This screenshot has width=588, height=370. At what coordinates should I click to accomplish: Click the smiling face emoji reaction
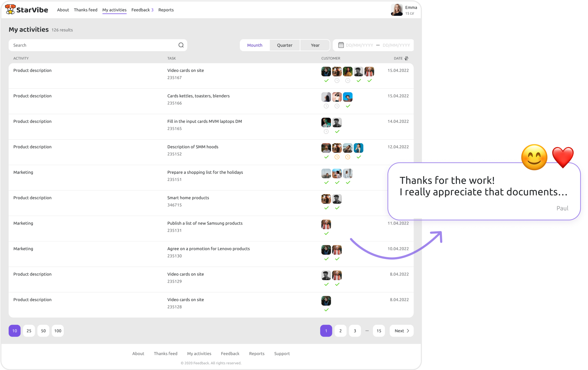point(534,157)
